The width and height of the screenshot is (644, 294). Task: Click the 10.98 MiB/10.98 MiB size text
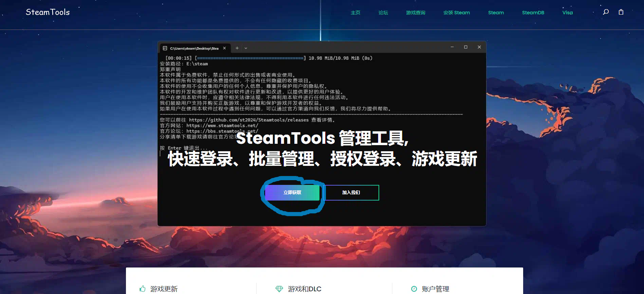[x=334, y=58]
